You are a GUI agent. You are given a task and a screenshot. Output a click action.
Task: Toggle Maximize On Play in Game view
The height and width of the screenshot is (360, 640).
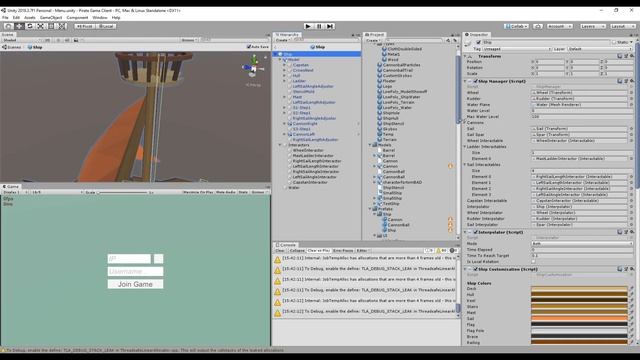click(198, 192)
